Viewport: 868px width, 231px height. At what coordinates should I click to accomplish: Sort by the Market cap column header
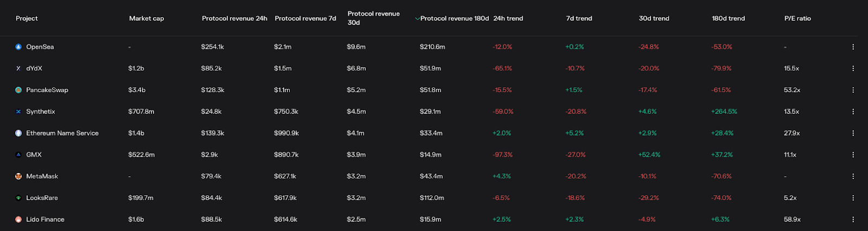(146, 18)
